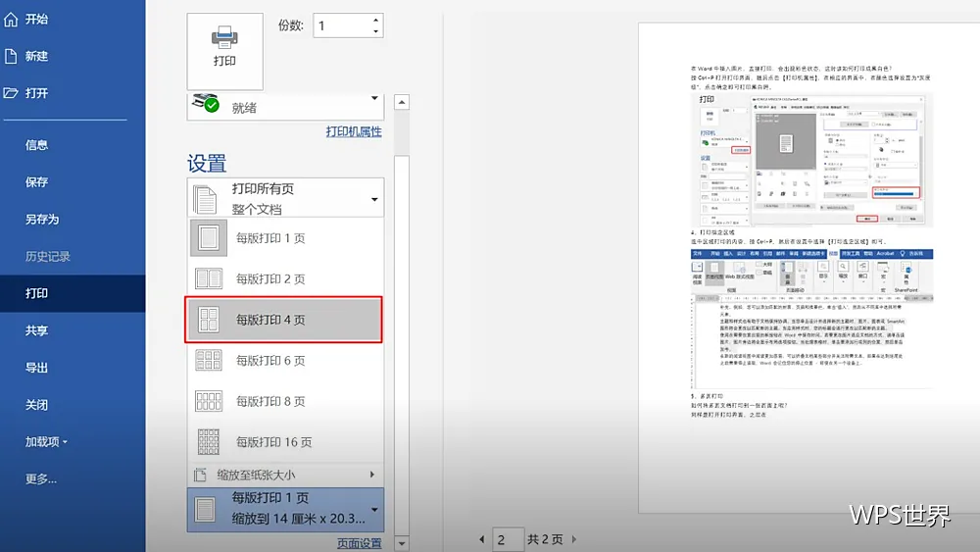Click the 共 2 页 page count text
980x552 pixels.
tap(545, 539)
